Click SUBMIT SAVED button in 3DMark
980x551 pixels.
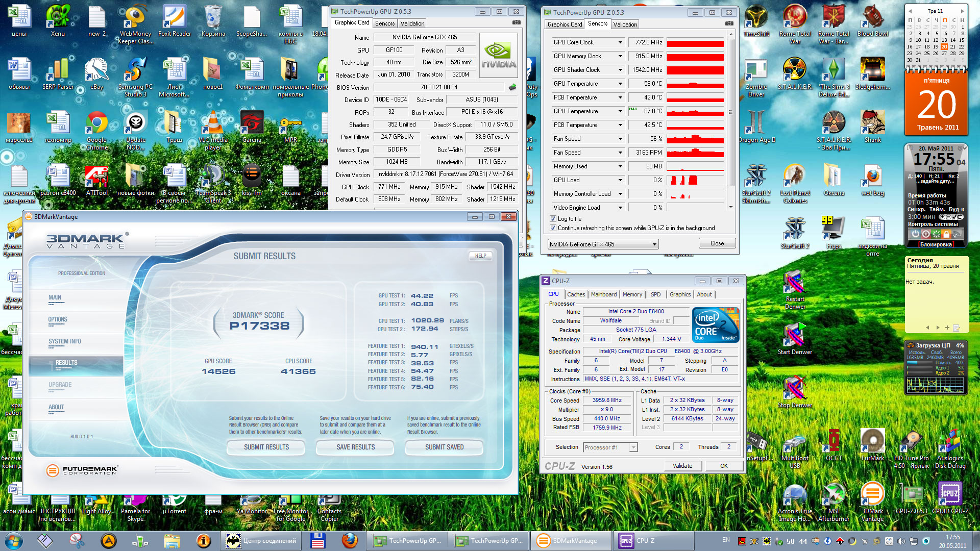coord(445,447)
